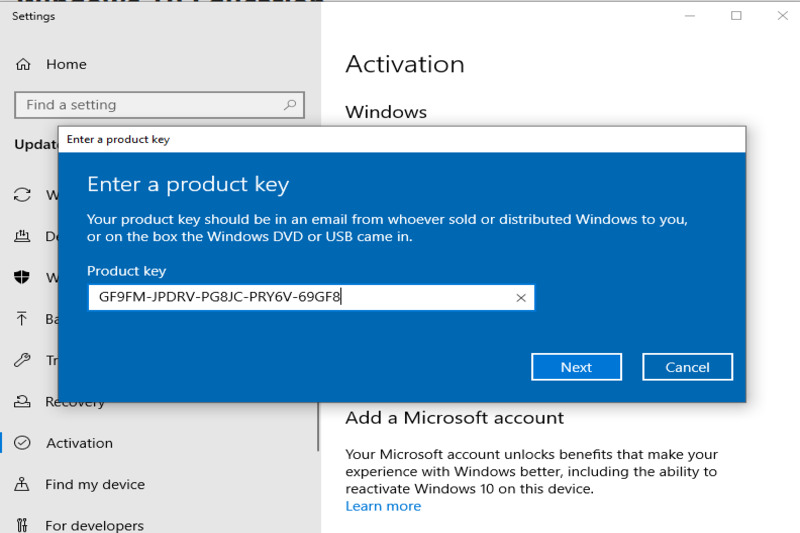Click the Windows Security shield icon

pyautogui.click(x=23, y=278)
